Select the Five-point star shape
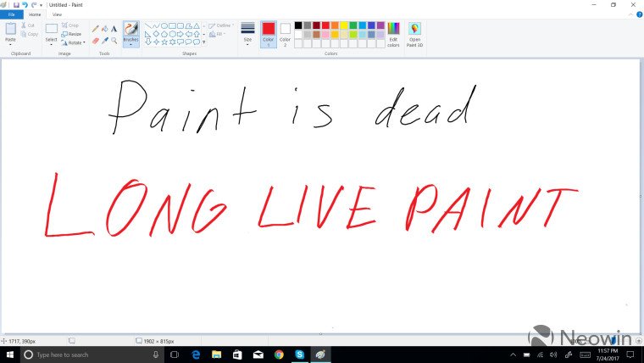 click(x=164, y=42)
